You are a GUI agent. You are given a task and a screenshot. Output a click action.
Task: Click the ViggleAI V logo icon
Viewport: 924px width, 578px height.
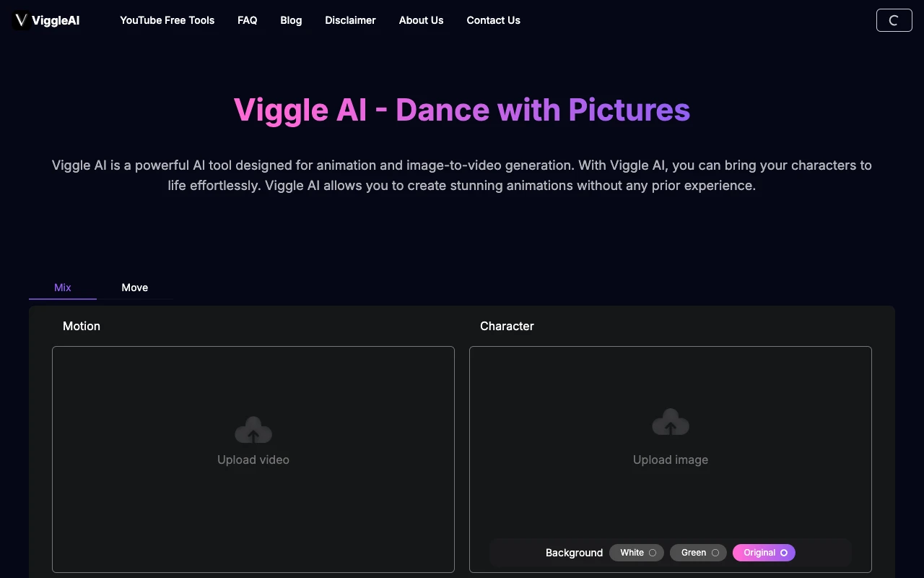[x=20, y=20]
